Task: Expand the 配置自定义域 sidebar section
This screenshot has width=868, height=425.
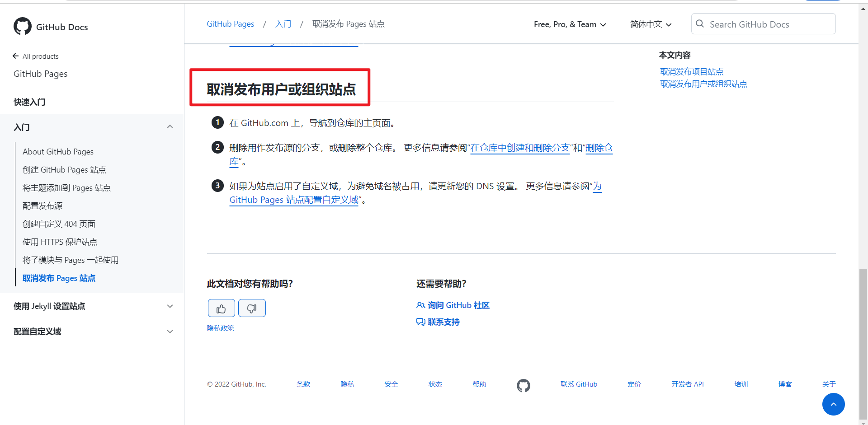Action: click(170, 332)
